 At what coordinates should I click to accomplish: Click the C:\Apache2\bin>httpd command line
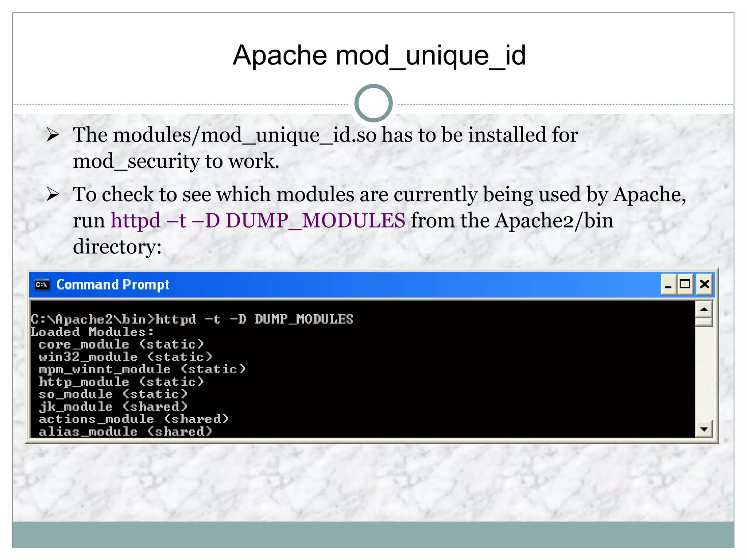[192, 319]
